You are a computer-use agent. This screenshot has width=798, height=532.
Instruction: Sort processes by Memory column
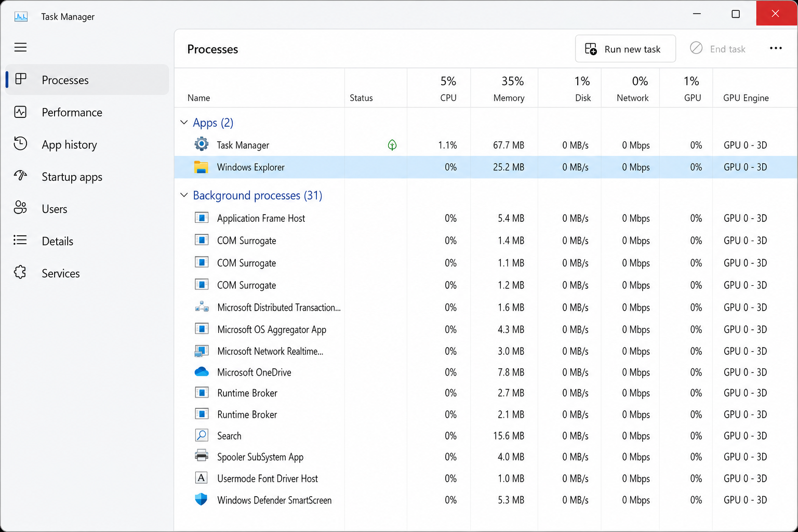click(504, 88)
